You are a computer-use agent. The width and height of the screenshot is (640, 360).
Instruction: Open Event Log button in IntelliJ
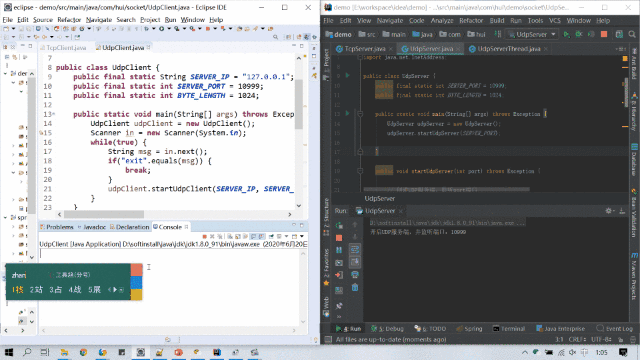[614, 329]
